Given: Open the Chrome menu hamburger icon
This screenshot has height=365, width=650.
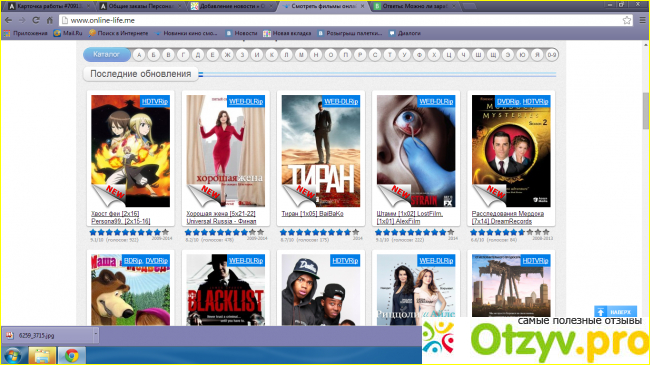Looking at the screenshot, I should tap(642, 20).
